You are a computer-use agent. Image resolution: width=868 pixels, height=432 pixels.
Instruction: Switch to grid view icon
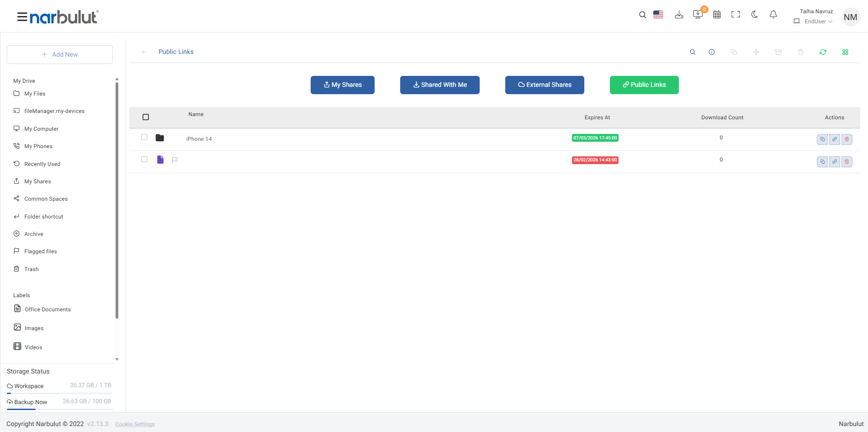click(845, 52)
